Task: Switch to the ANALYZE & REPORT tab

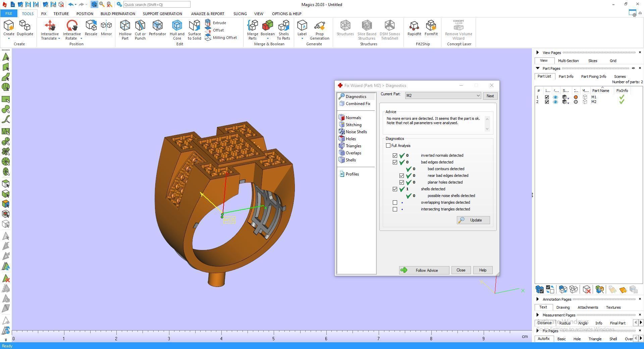Action: 208,14
